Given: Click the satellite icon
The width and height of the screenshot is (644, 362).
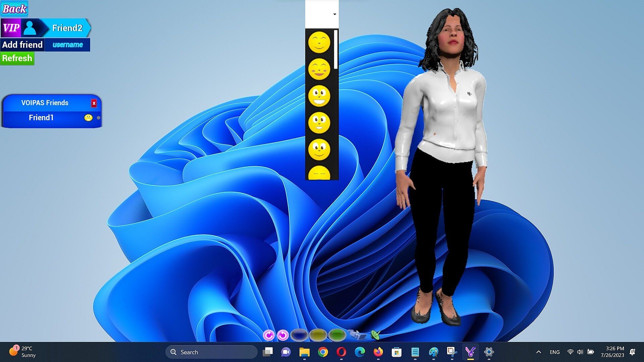Looking at the screenshot, I should [x=357, y=334].
